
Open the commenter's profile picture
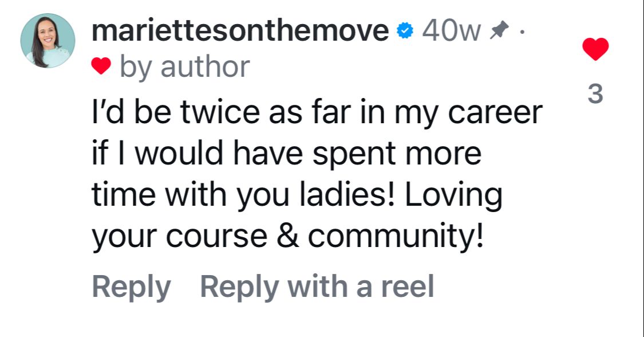point(48,41)
